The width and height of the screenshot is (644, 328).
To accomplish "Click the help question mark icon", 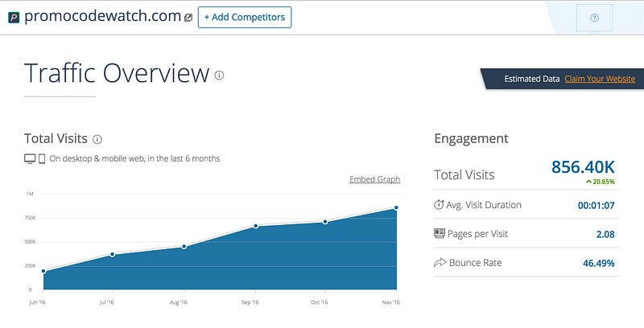I will [x=594, y=18].
